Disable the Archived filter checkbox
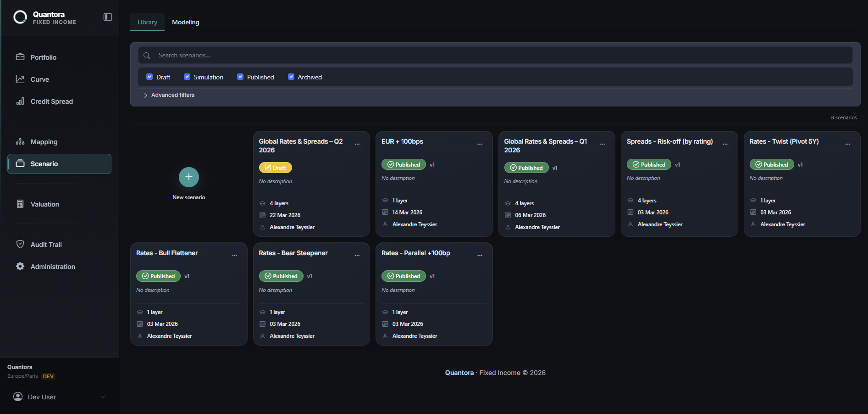The width and height of the screenshot is (868, 414). [291, 77]
